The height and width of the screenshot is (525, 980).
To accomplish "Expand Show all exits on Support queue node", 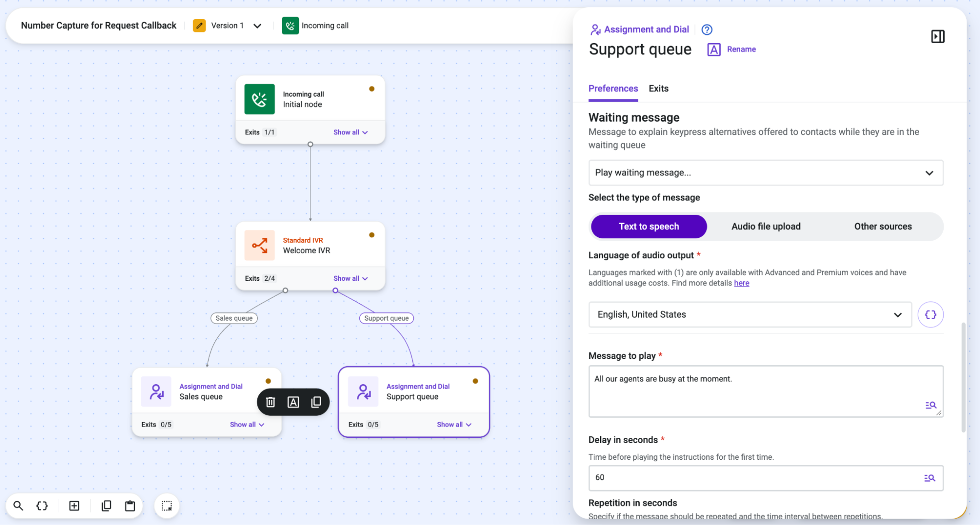I will (x=454, y=425).
